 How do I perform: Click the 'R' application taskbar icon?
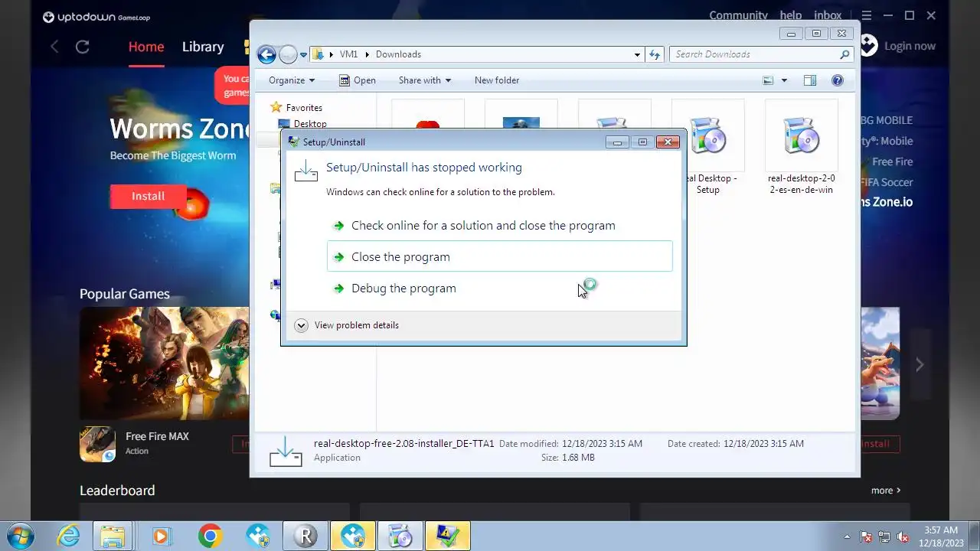[x=305, y=536]
